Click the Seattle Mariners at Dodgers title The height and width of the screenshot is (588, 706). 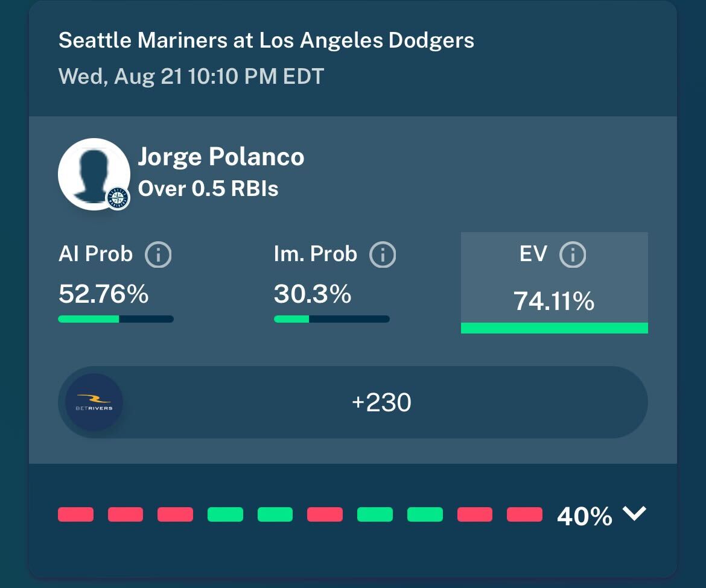click(x=267, y=40)
